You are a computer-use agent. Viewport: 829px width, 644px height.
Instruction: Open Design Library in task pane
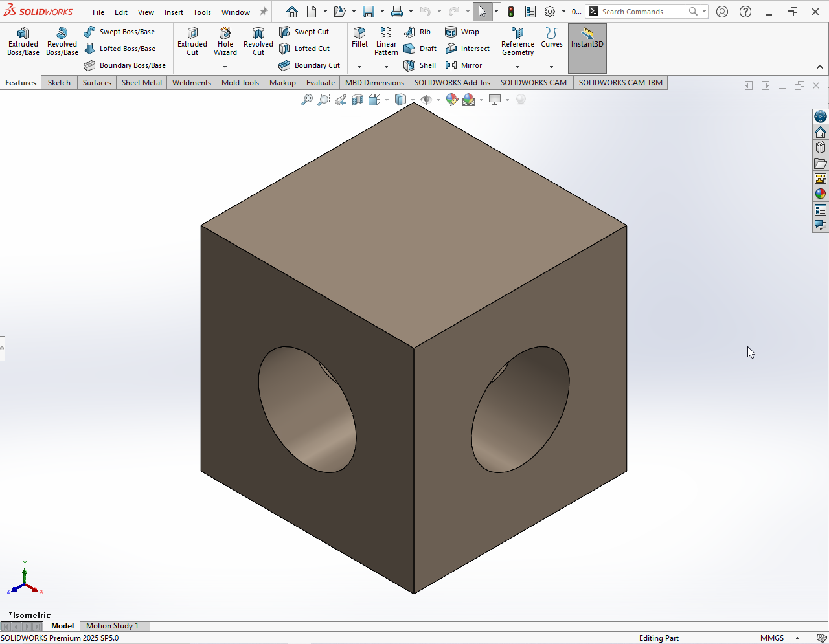821,148
